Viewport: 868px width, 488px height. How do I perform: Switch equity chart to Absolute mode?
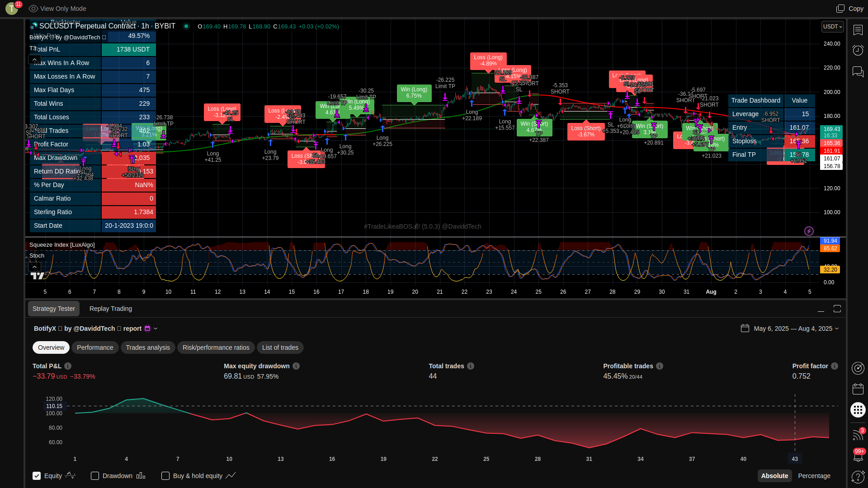[x=774, y=476]
